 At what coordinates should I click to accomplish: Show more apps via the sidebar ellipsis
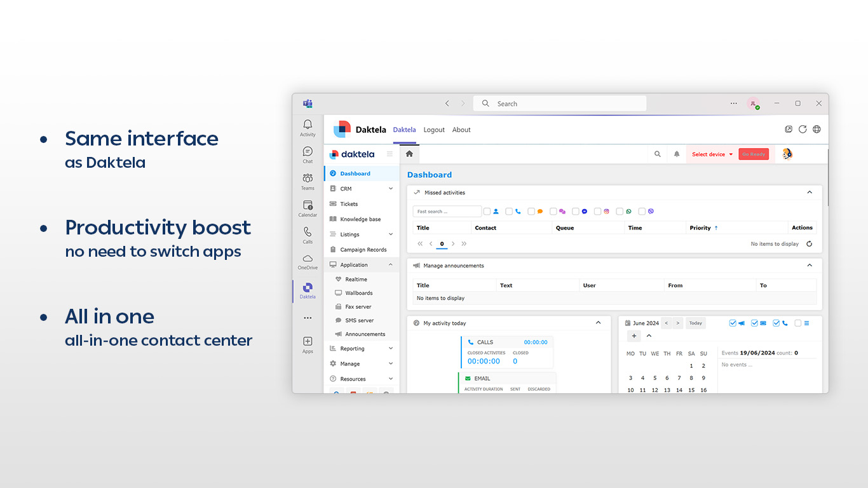click(308, 318)
